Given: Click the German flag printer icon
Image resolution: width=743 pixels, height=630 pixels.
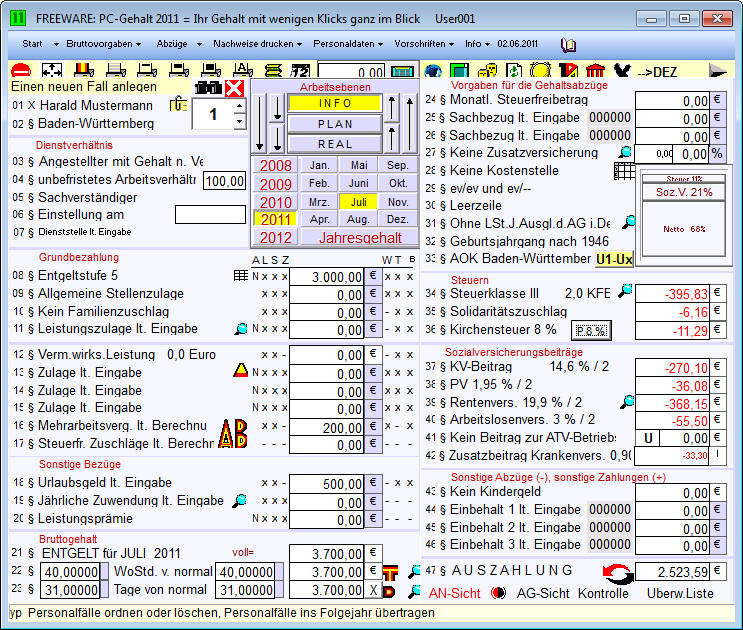Looking at the screenshot, I should click(x=84, y=71).
